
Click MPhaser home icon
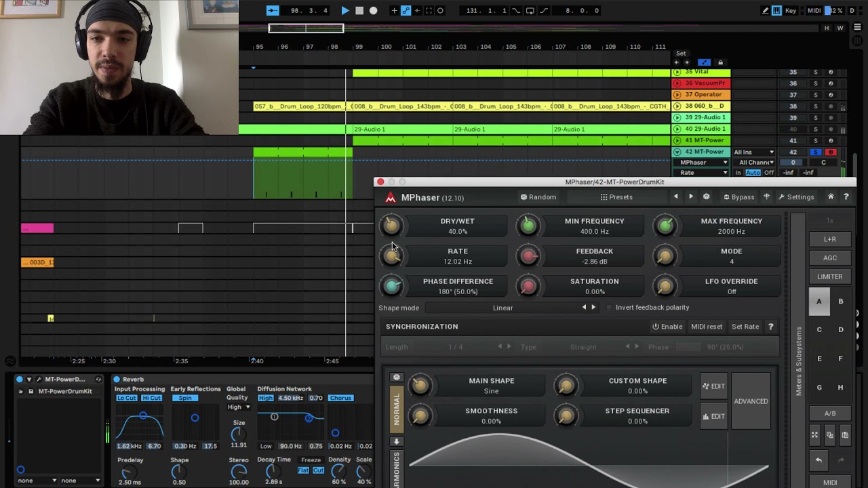click(x=831, y=197)
